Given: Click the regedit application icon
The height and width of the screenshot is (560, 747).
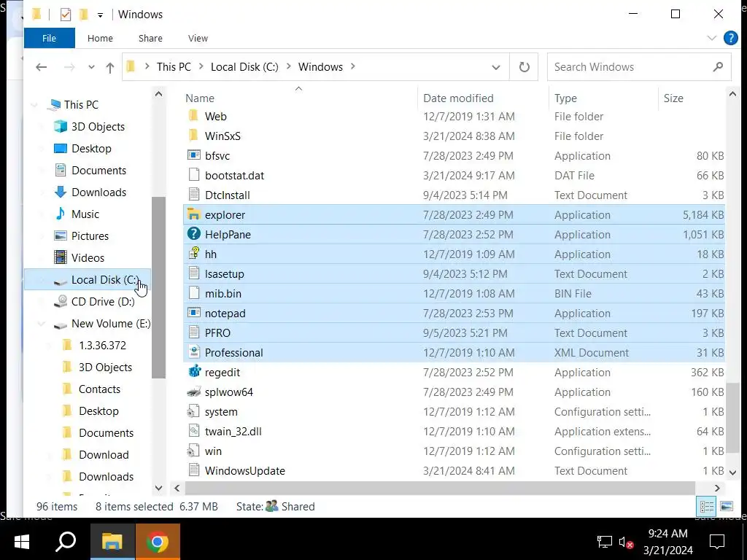Looking at the screenshot, I should click(194, 372).
